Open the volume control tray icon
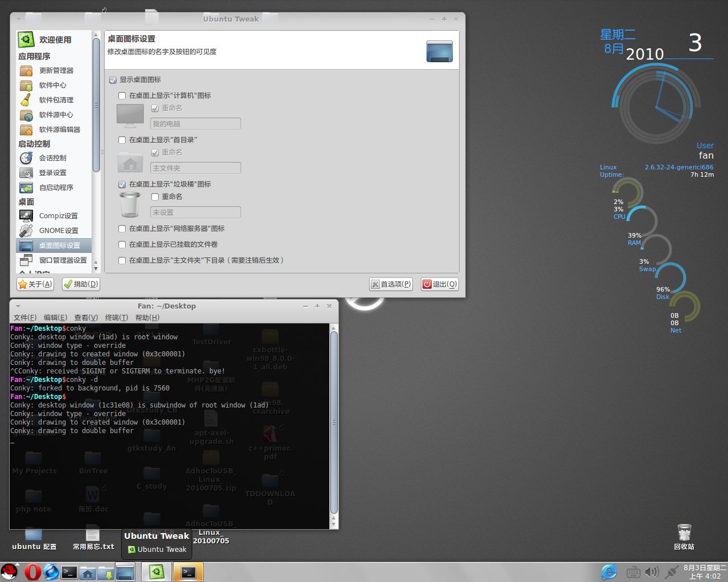 coord(652,572)
